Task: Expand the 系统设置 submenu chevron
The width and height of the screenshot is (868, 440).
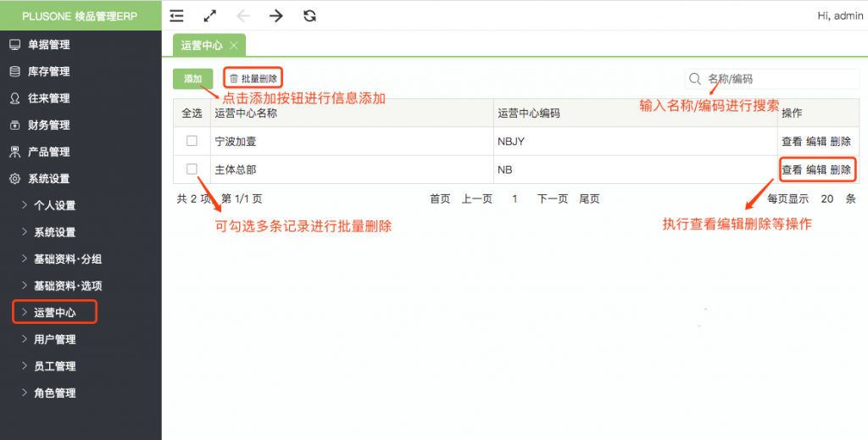Action: (x=25, y=232)
